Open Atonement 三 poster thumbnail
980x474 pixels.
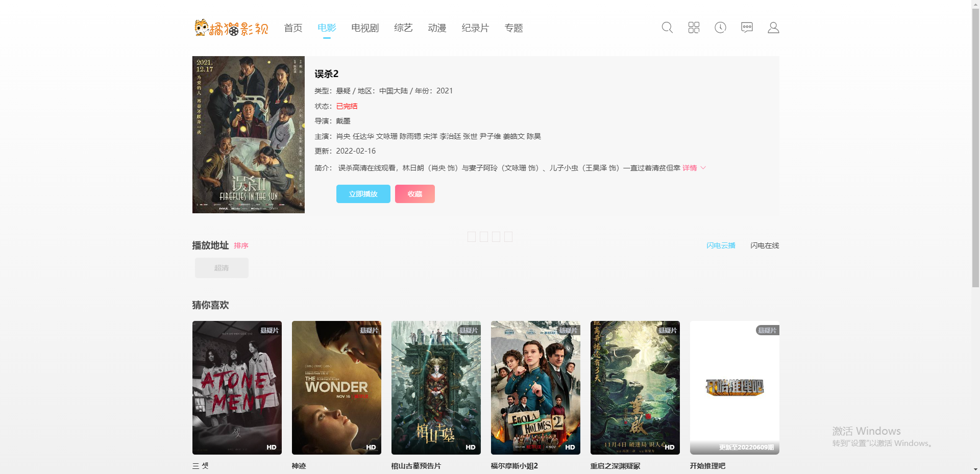[x=237, y=388]
